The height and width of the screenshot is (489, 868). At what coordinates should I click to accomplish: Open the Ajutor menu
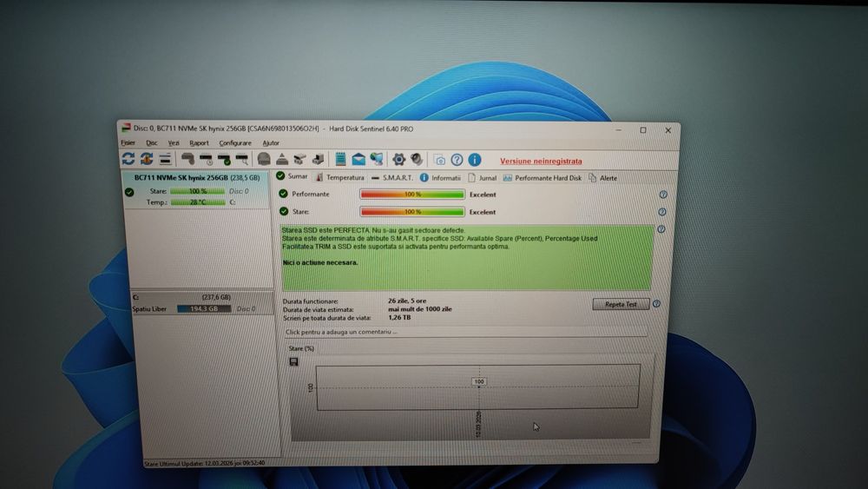(271, 143)
